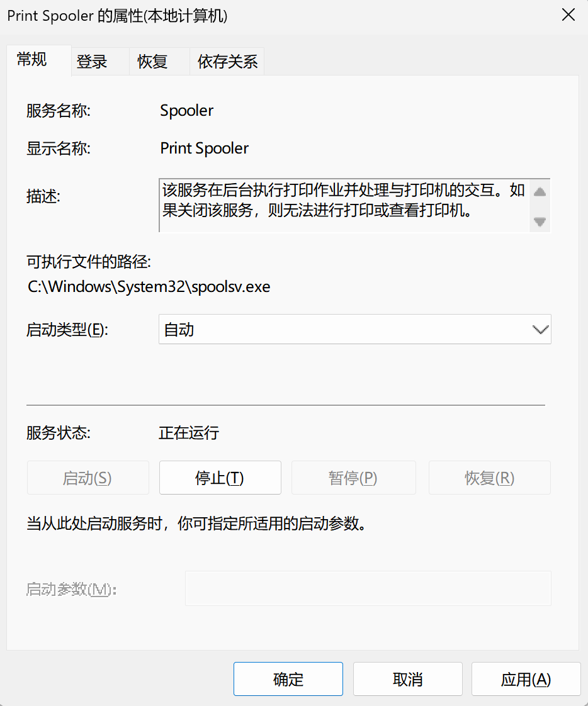Open the 登录 tab
Image resolution: width=588 pixels, height=706 pixels.
[100, 62]
